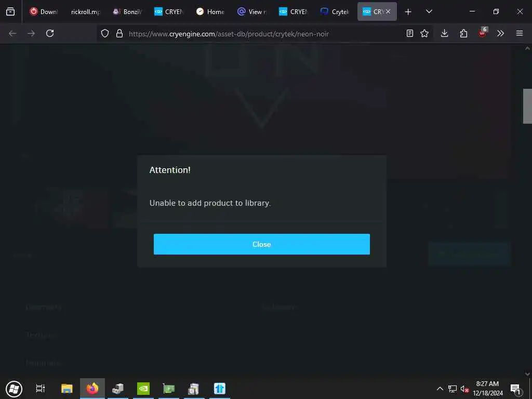Open NVIDIA app on the taskbar
The image size is (532, 399).
143,389
